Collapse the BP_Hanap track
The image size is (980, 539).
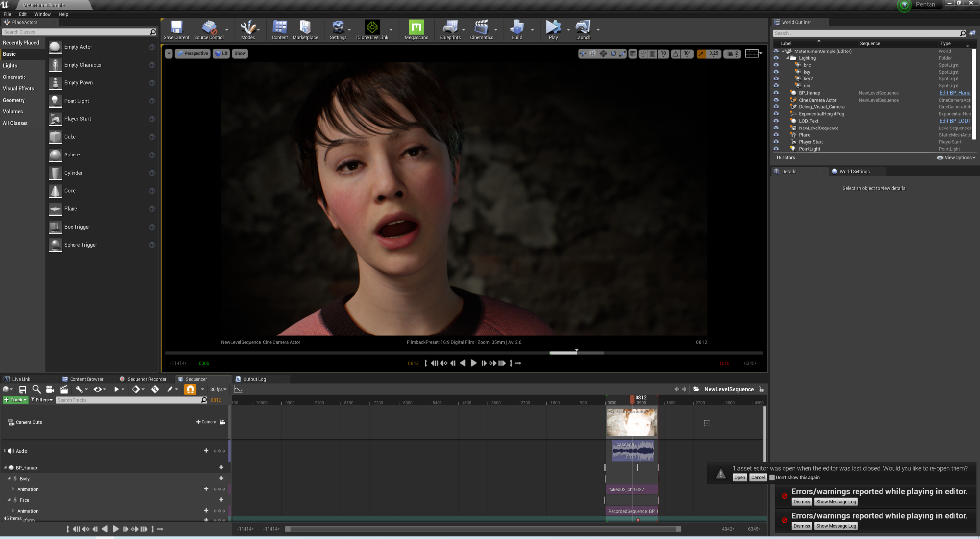[5, 468]
